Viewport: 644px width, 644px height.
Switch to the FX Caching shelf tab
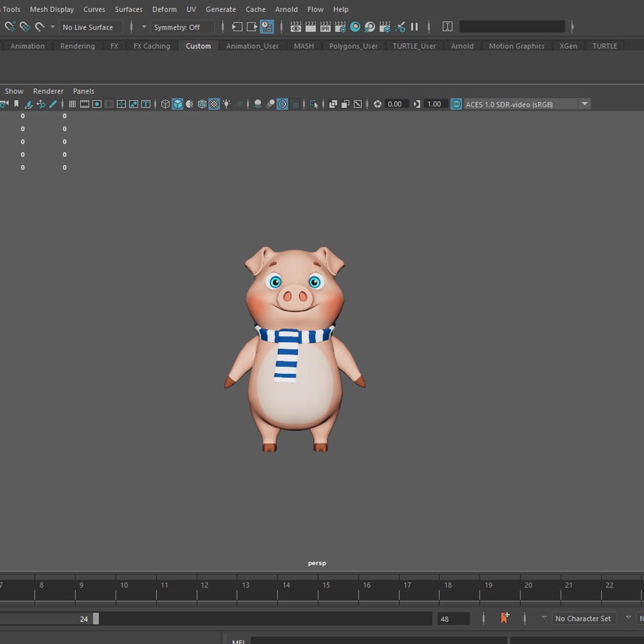151,46
